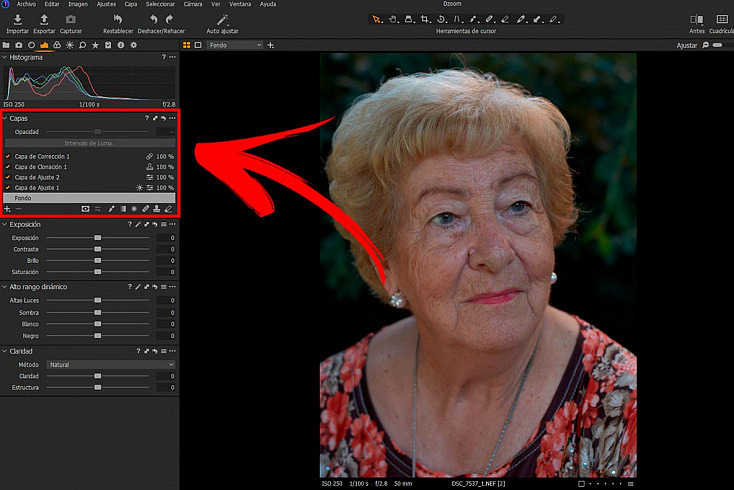Click the Capas panel reset arrow
The width and height of the screenshot is (734, 490).
tap(163, 118)
